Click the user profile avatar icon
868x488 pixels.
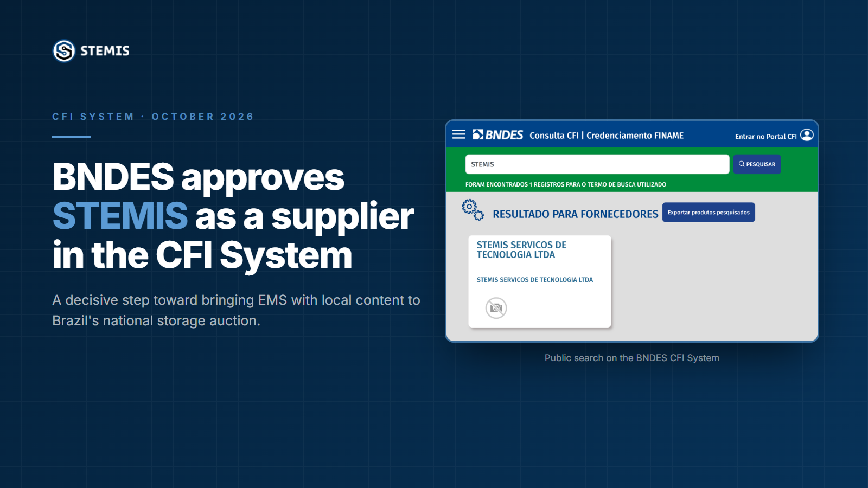(x=807, y=134)
